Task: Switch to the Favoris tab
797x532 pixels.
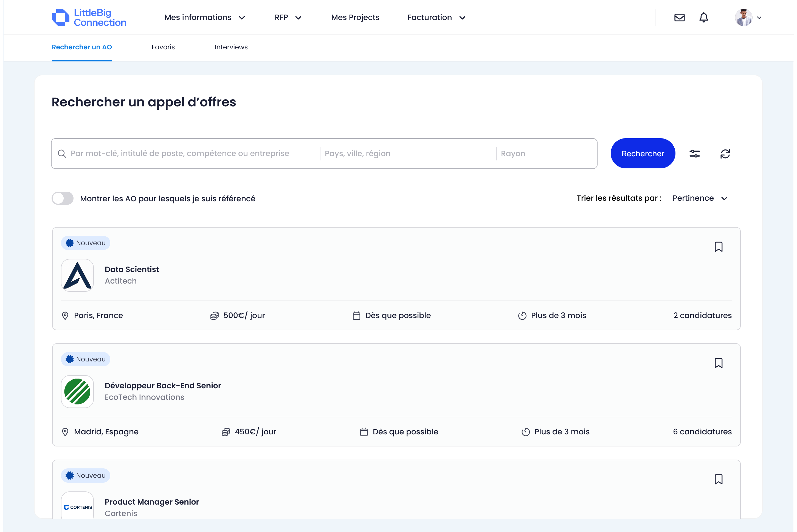Action: pyautogui.click(x=163, y=47)
